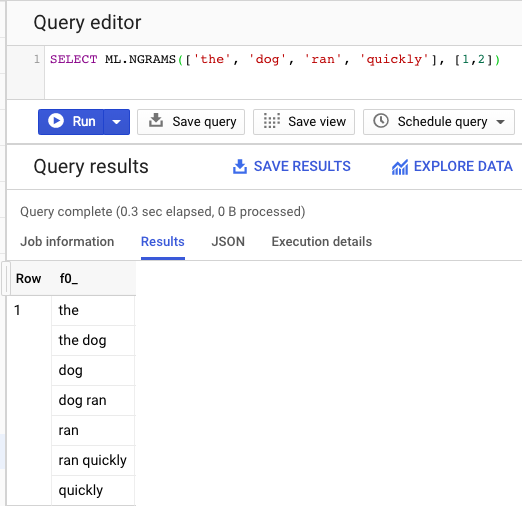
Task: Click inside the query editor on ML.NGRAMS
Action: pyautogui.click(x=140, y=60)
